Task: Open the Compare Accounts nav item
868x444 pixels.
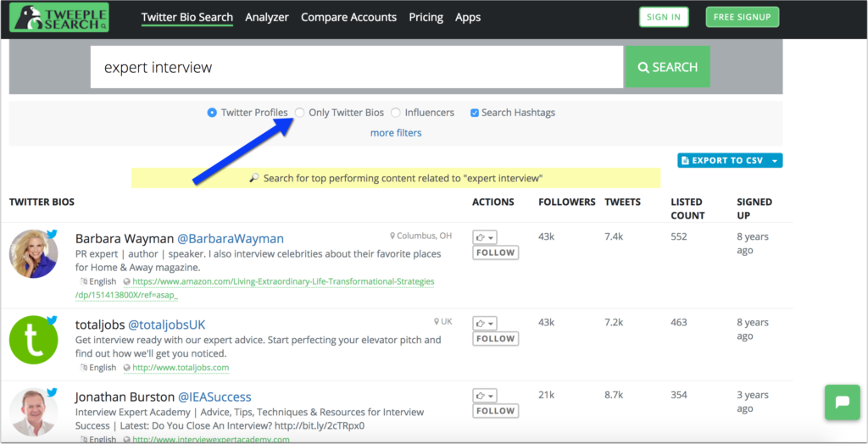Action: pos(348,17)
